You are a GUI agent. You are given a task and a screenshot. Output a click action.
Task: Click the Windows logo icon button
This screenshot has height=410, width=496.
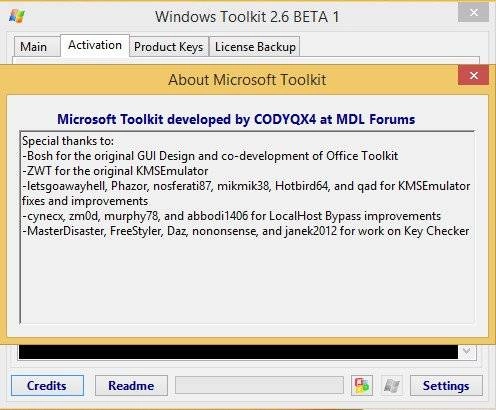392,386
